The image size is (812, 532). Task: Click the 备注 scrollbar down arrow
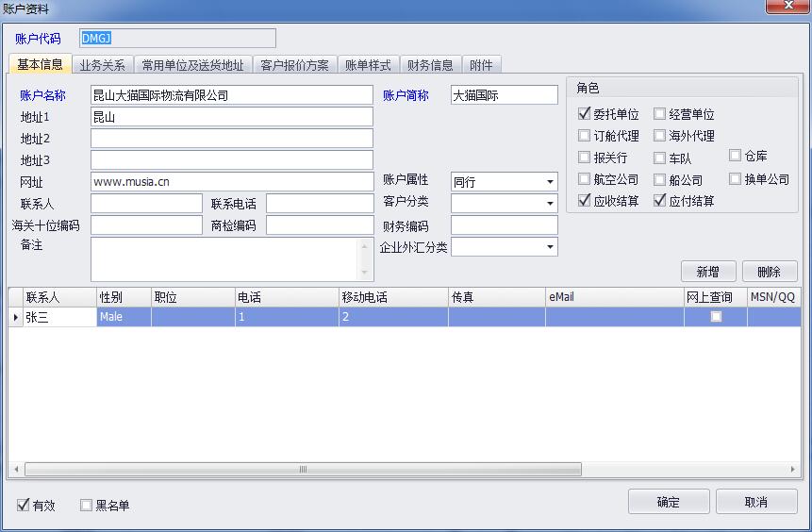pos(365,273)
